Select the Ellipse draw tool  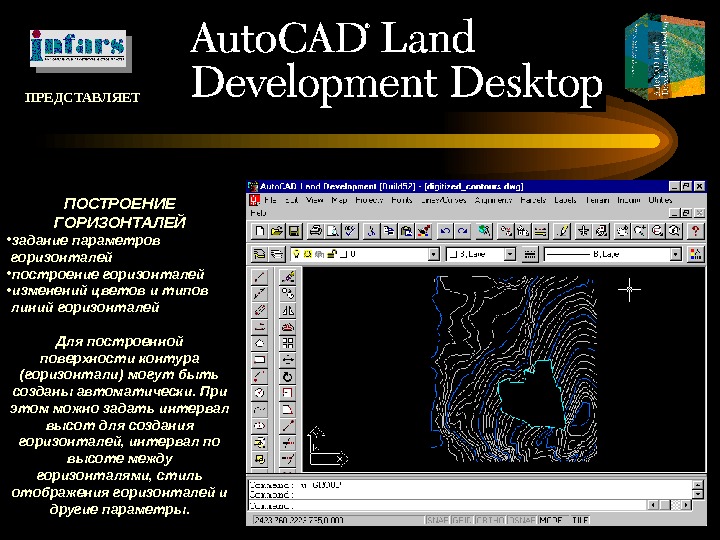click(259, 426)
